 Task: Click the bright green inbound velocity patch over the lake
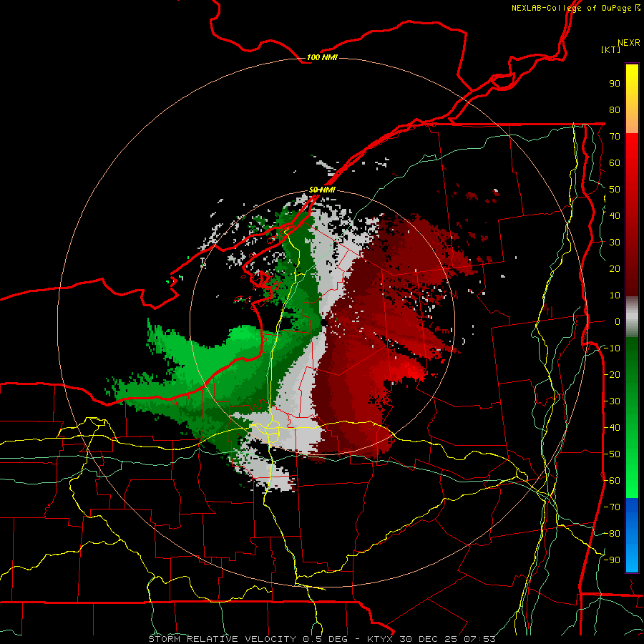point(245,335)
